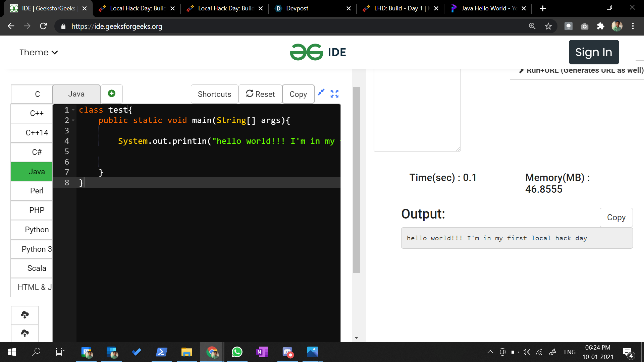
Task: Click the green plus add-tab icon
Action: (112, 94)
